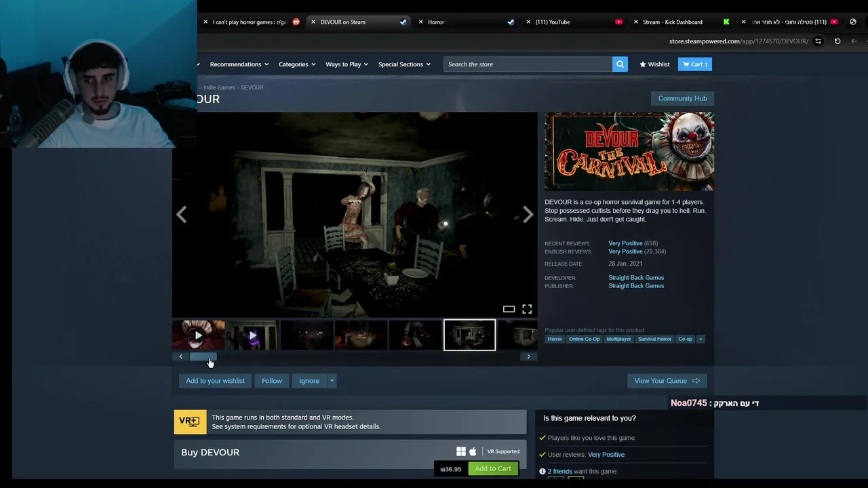
Task: Enter fullscreen on the media viewer
Action: 527,309
